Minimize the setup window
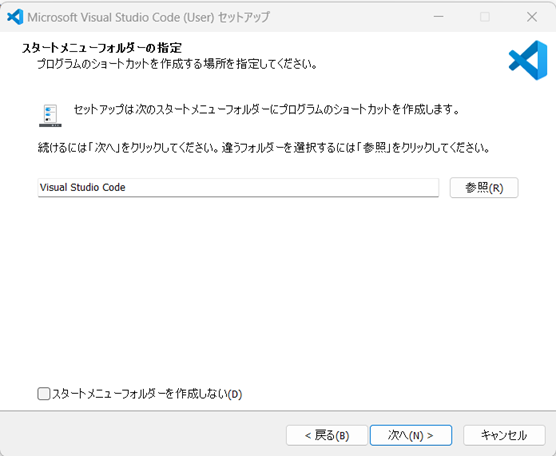The width and height of the screenshot is (556, 456). (x=439, y=17)
